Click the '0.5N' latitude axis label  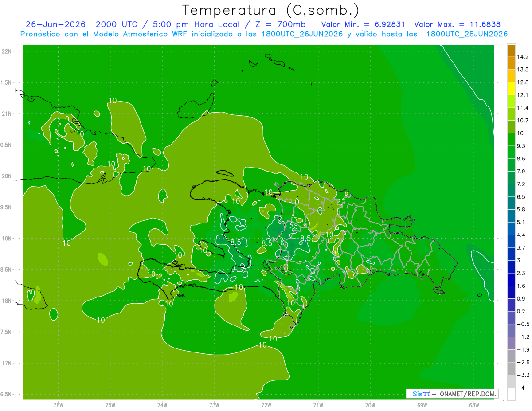[x=7, y=145]
